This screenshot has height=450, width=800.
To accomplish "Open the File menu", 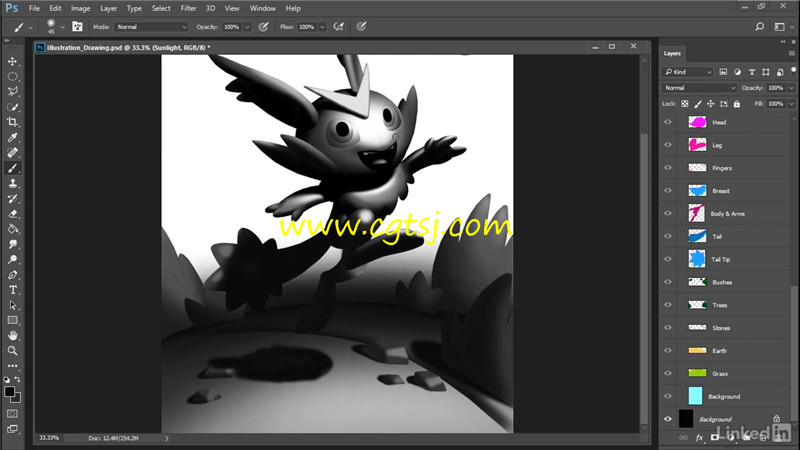I will pyautogui.click(x=34, y=8).
